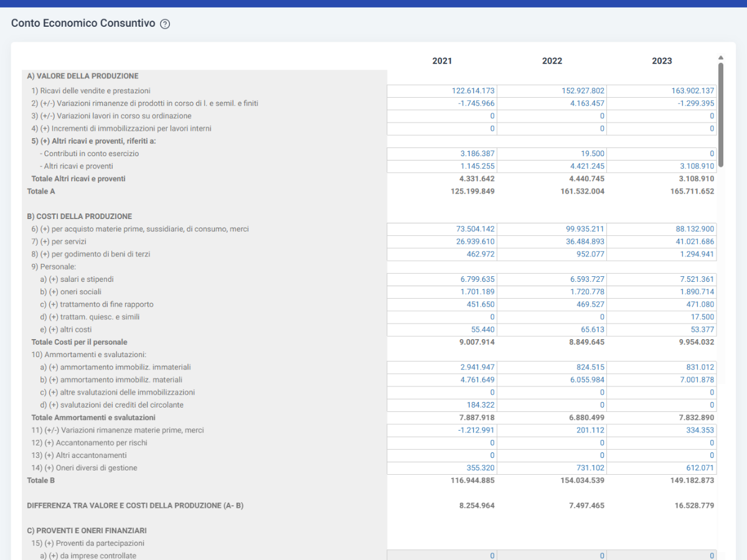Select 2023 ammortamento immobiliz. materiali 7.001.878
Viewport: 747px width, 560px height.
click(662, 380)
